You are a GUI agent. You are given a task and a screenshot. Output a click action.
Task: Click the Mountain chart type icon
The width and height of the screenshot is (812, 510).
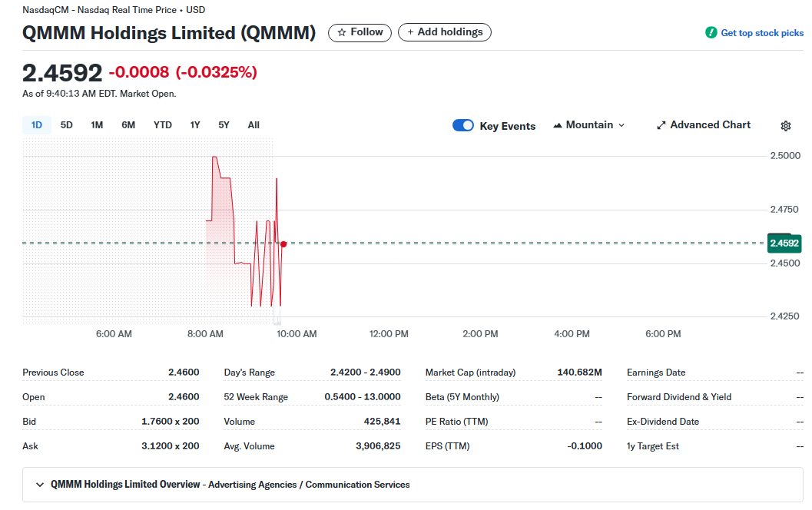coord(558,125)
